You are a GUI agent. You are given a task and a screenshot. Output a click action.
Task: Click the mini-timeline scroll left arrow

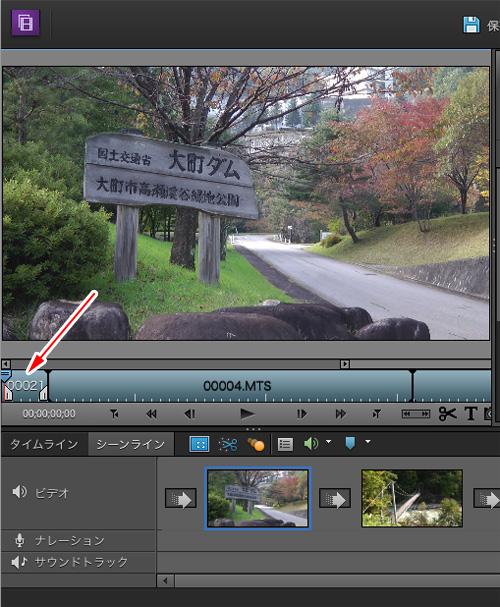(6, 364)
